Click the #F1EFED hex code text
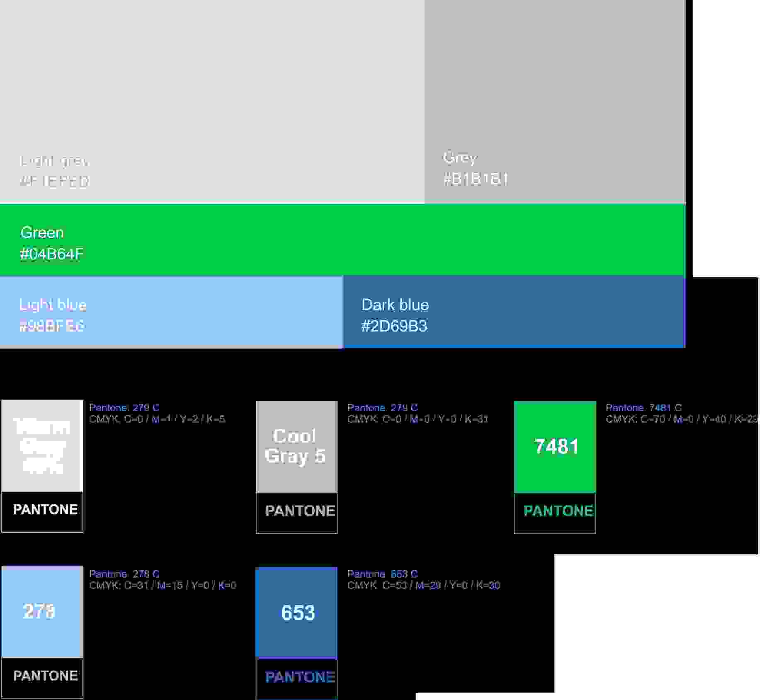 click(x=54, y=181)
